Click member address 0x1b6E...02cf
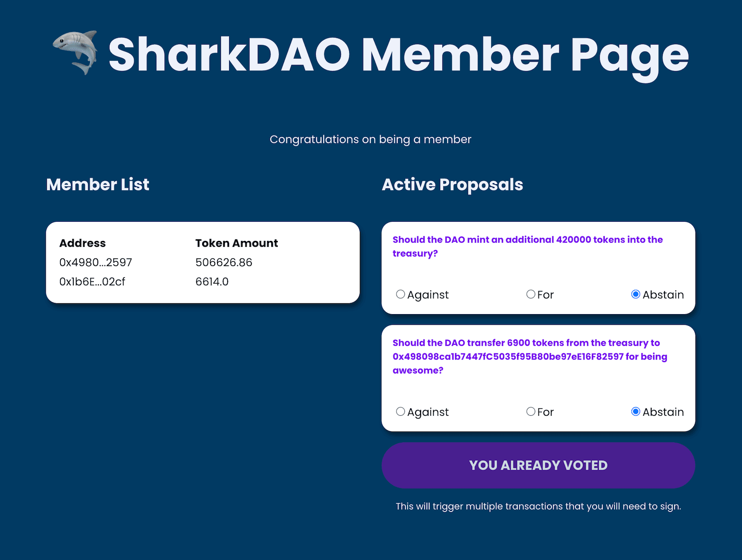The height and width of the screenshot is (560, 742). pyautogui.click(x=92, y=282)
